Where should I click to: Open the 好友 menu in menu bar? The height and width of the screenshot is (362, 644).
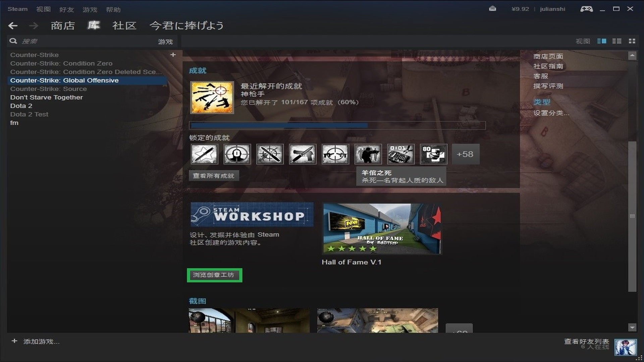click(x=66, y=9)
